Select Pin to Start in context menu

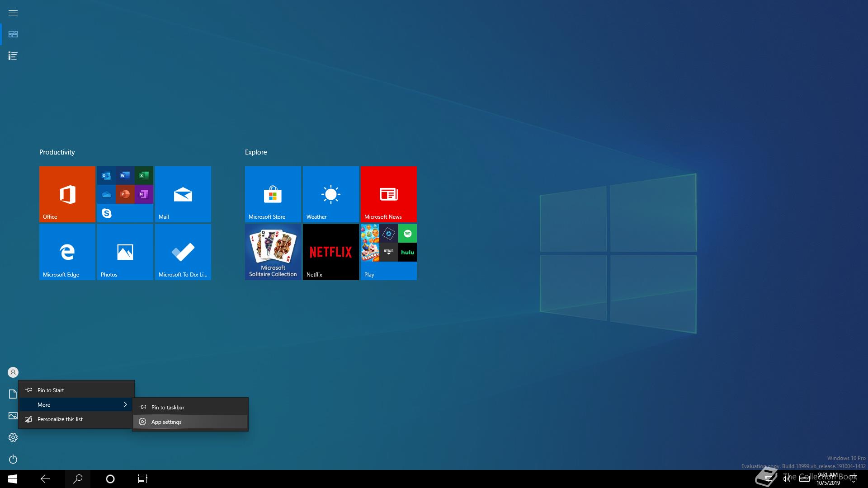point(76,390)
